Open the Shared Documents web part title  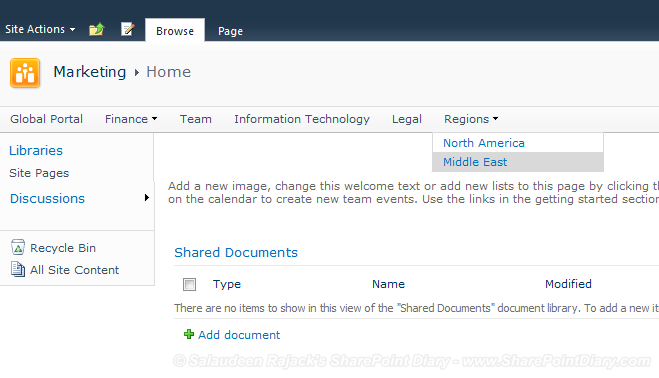pos(236,252)
